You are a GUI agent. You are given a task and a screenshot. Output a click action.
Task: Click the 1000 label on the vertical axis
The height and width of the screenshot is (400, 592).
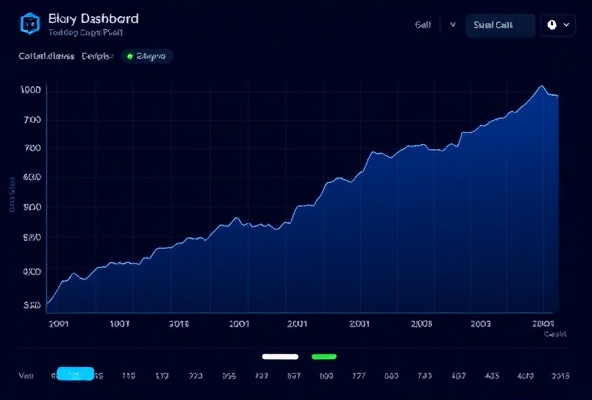click(31, 90)
